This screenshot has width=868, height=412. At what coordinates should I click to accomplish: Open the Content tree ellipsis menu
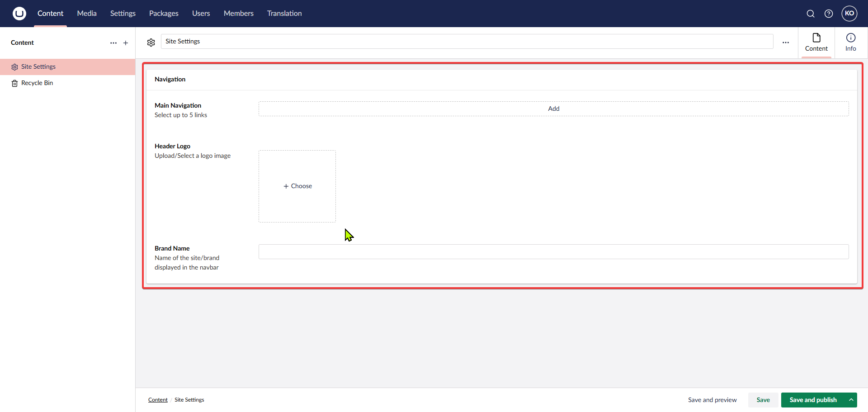pos(113,43)
